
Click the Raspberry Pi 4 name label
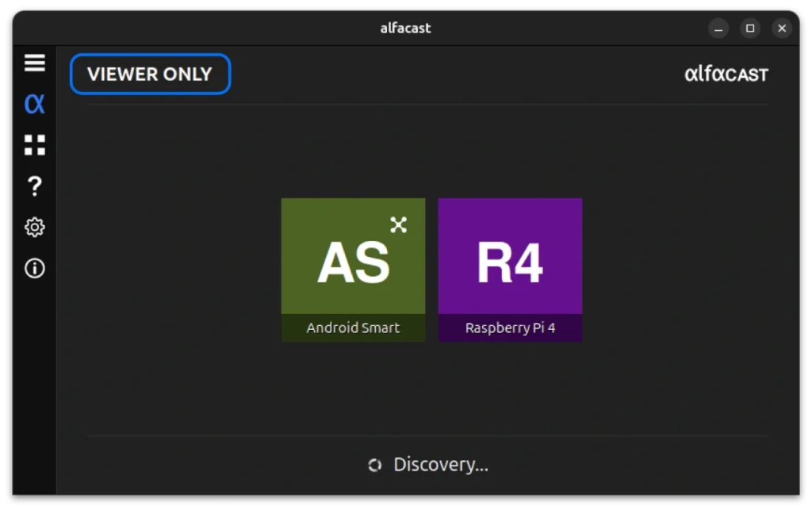(x=510, y=328)
